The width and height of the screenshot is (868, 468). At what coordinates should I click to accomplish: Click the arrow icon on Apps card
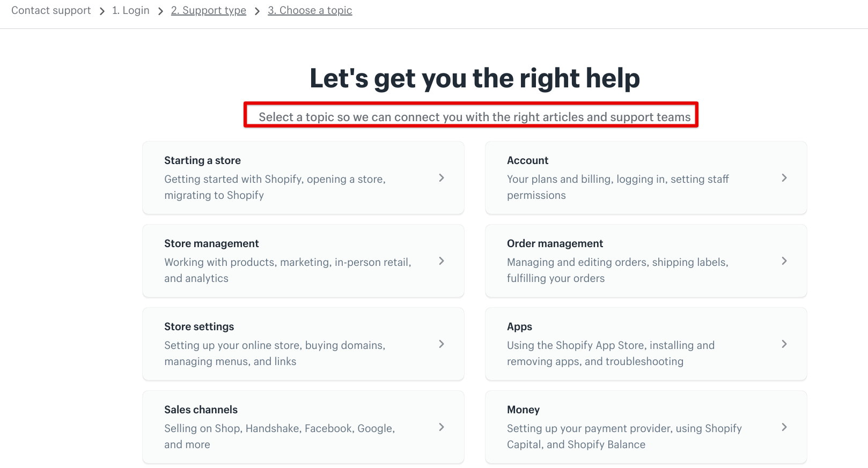(784, 344)
